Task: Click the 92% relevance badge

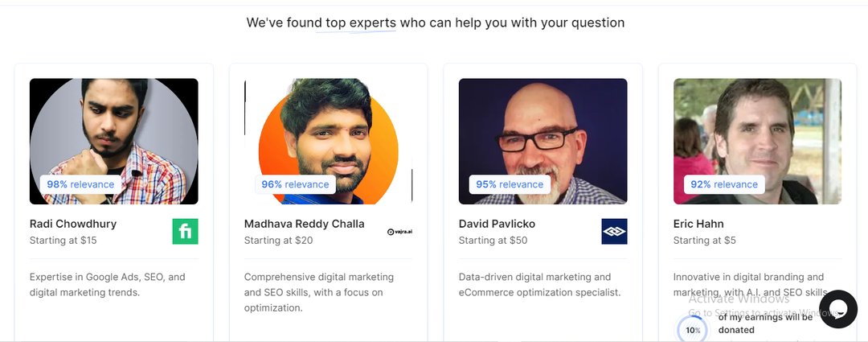Action: tap(724, 184)
